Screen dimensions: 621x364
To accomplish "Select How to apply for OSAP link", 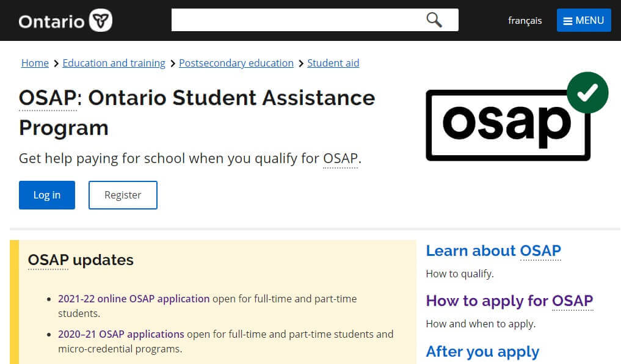I will pyautogui.click(x=509, y=300).
